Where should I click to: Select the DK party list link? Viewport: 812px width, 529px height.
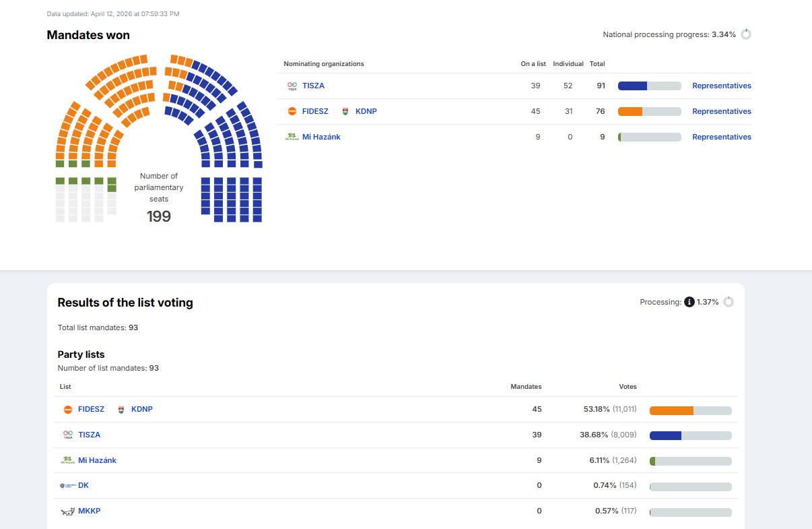tap(83, 486)
